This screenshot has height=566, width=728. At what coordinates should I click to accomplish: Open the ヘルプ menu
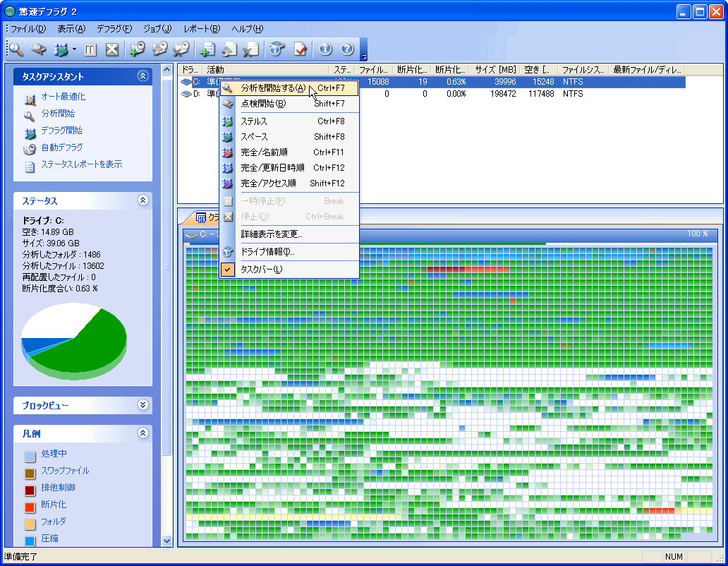click(248, 29)
